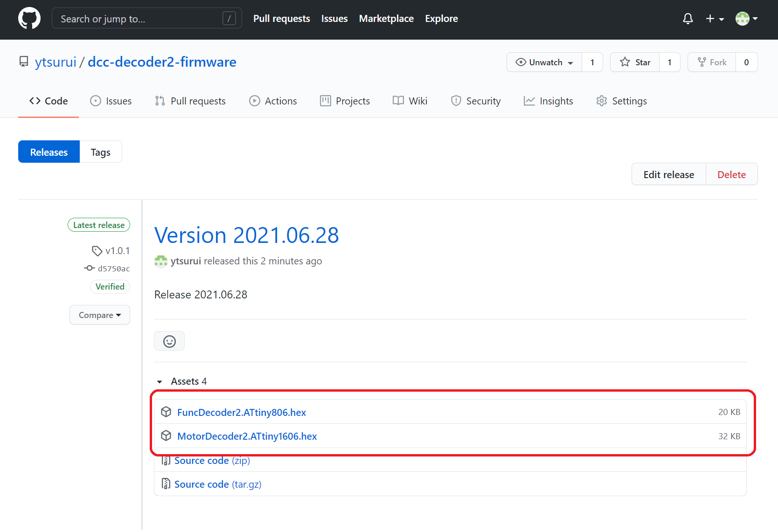Select the Releases toggle button

click(49, 152)
